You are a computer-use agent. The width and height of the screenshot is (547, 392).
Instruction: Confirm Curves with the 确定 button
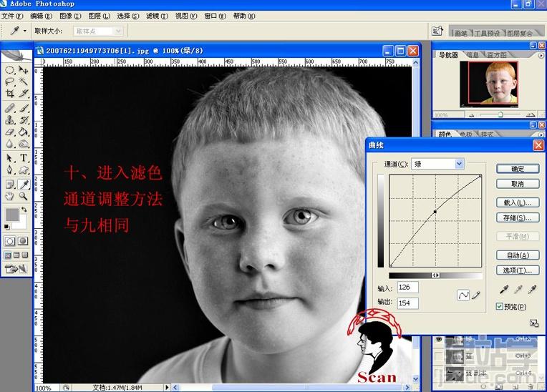[x=518, y=169]
